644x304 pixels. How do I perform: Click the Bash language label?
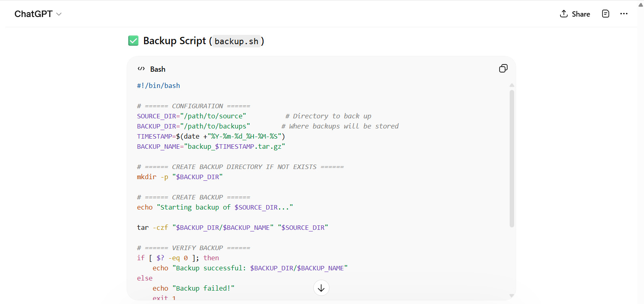coord(158,69)
